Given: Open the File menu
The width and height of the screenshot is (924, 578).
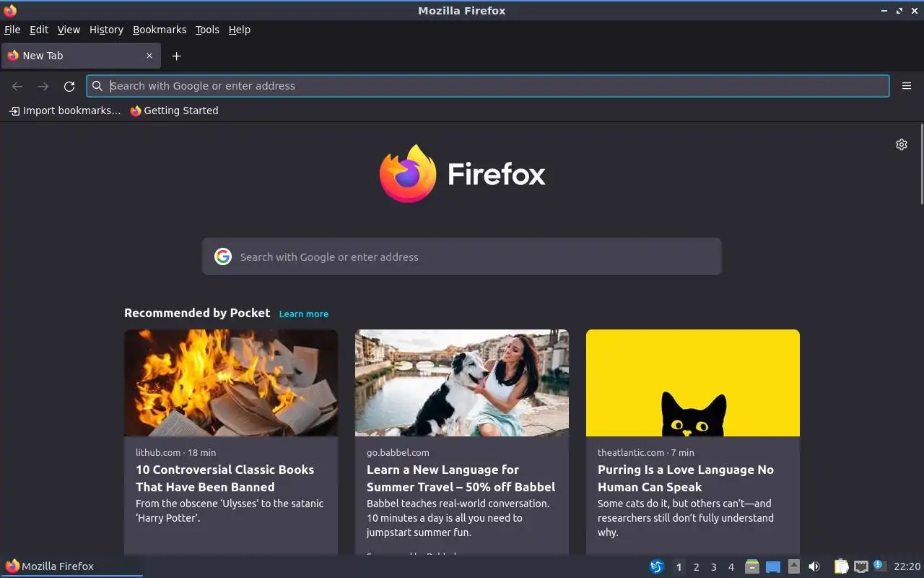Looking at the screenshot, I should tap(12, 30).
